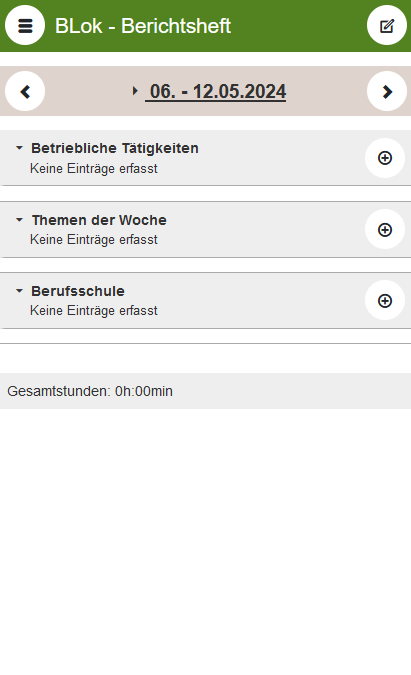This screenshot has width=411, height=675.
Task: Collapse the Themen der Woche arrow
Action: 19,220
